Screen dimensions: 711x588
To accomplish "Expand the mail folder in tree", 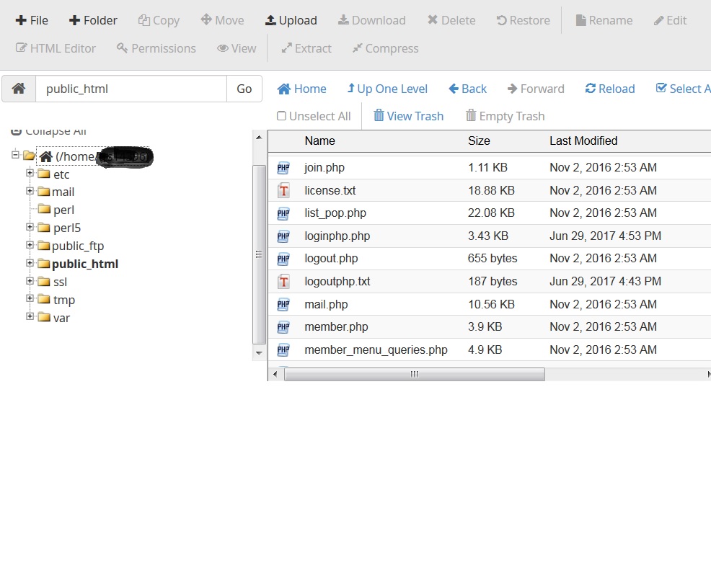I will (x=30, y=191).
